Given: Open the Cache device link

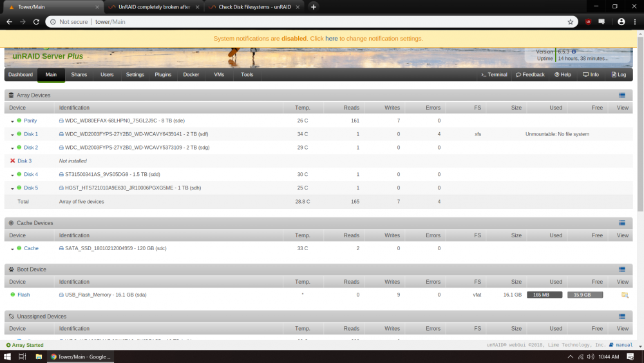Looking at the screenshot, I should [x=31, y=248].
